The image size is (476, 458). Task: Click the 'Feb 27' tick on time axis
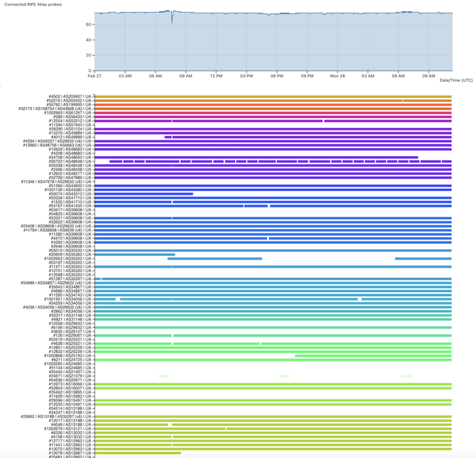tap(94, 76)
